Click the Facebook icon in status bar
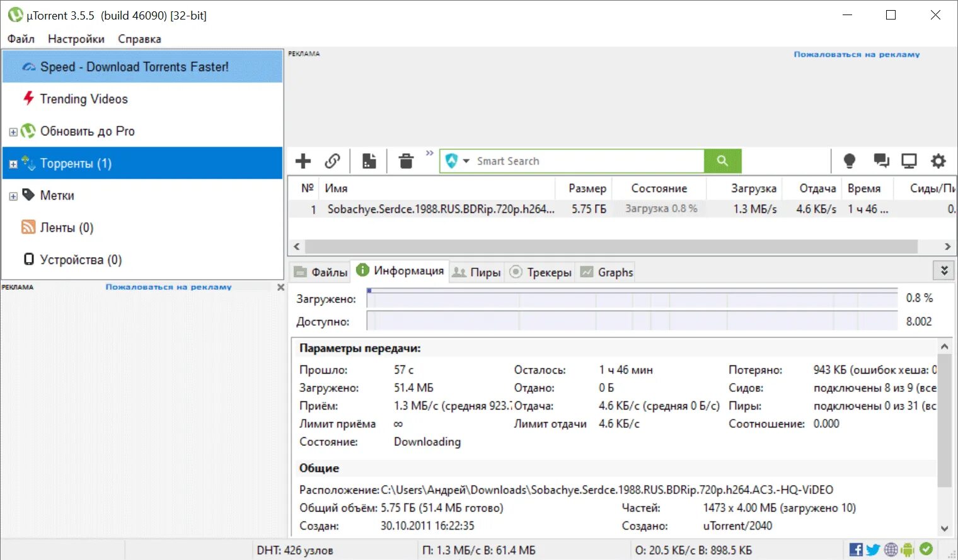The width and height of the screenshot is (958, 560). [x=856, y=550]
